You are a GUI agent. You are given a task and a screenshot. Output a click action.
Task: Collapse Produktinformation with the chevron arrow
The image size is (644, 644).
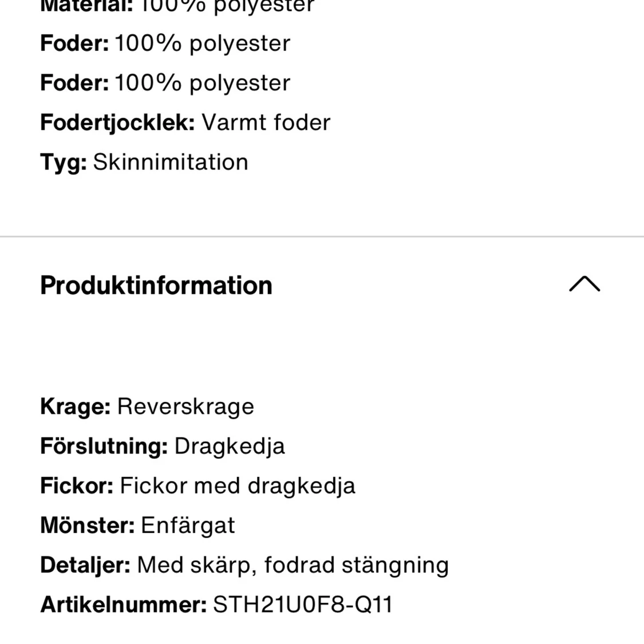(x=584, y=284)
